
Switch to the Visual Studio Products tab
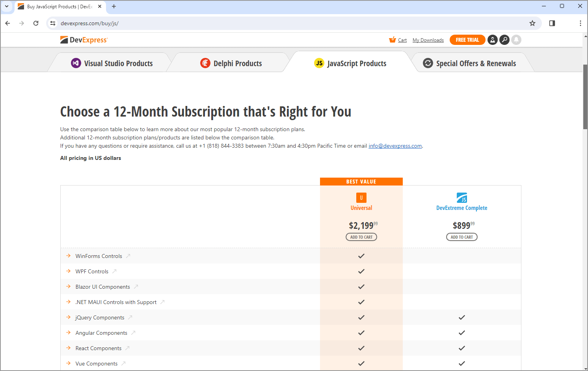(x=112, y=63)
